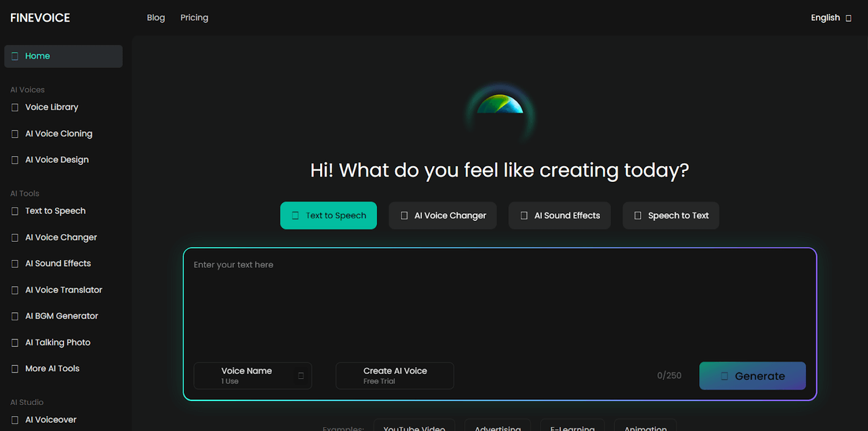Click the AI Talking Photo sidebar icon
The image size is (868, 431).
pyautogui.click(x=15, y=343)
